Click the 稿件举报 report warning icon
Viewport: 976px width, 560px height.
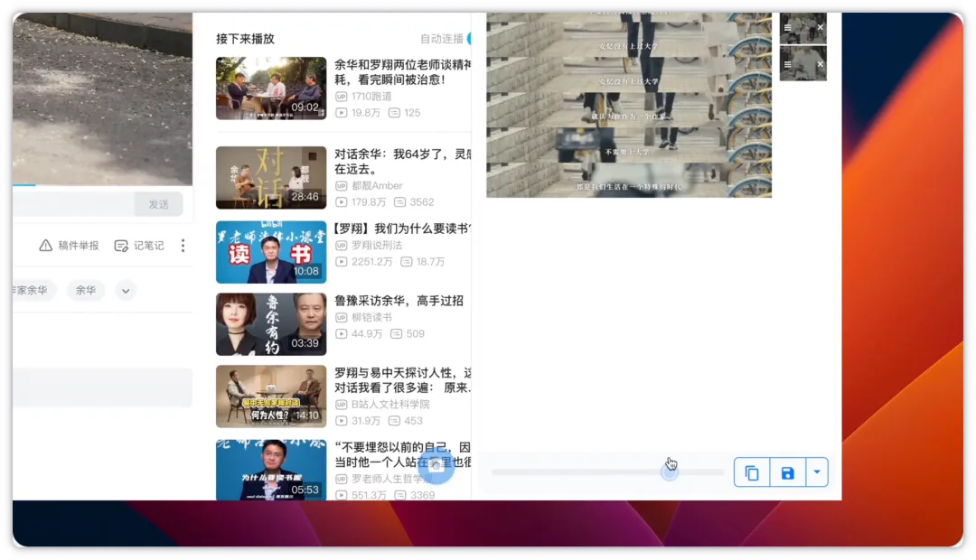(x=45, y=246)
